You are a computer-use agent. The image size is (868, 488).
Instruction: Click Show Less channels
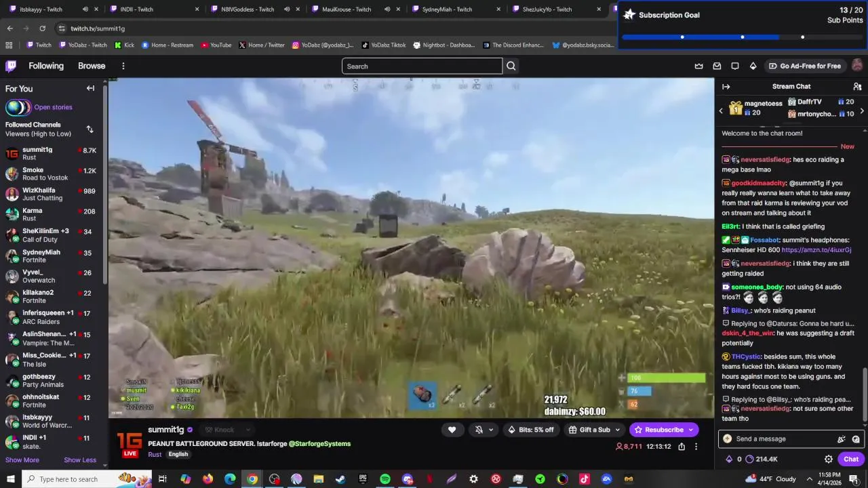click(x=80, y=460)
